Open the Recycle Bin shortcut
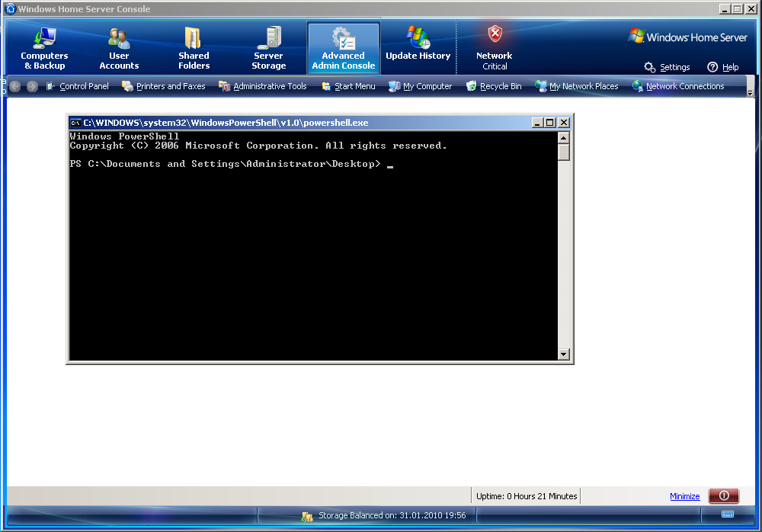This screenshot has height=532, width=762. click(x=494, y=86)
